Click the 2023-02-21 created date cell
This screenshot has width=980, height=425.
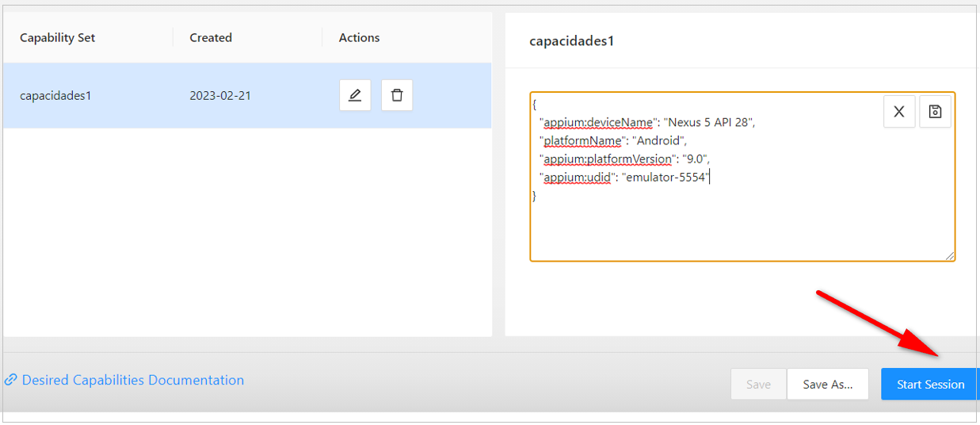tap(219, 96)
